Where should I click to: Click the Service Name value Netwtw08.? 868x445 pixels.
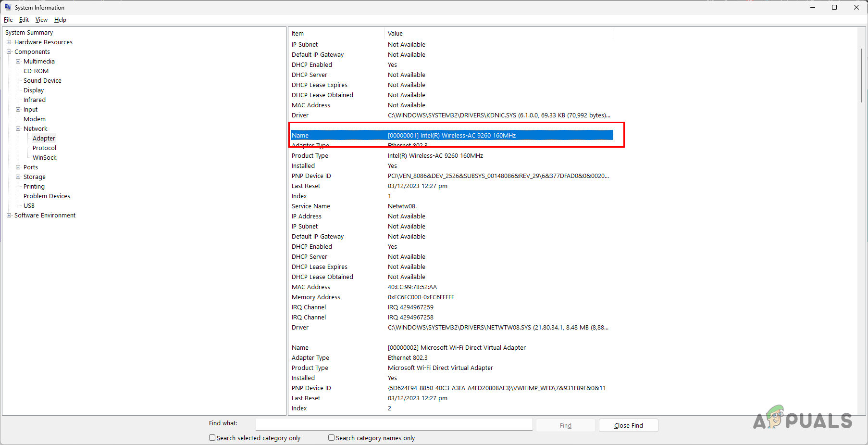tap(402, 206)
